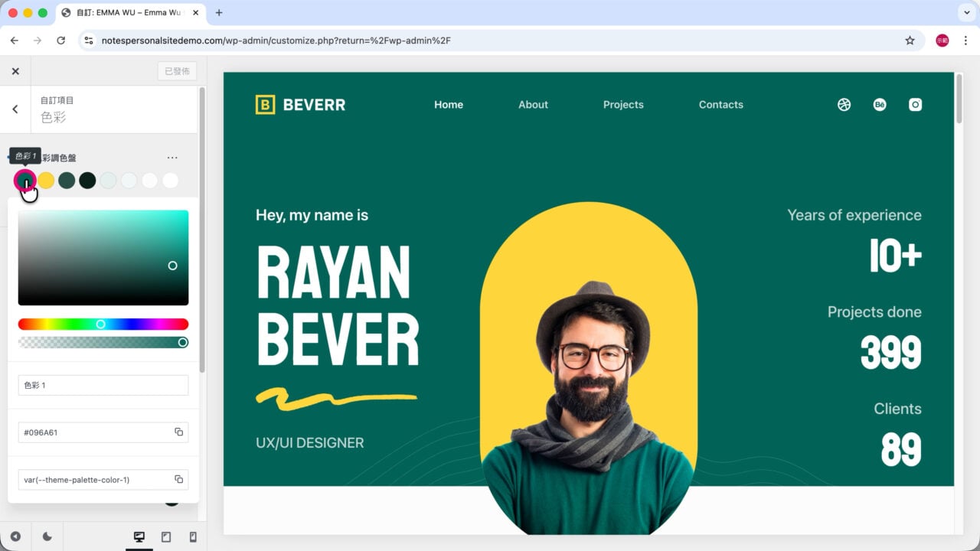Click the Contacts navigation link
This screenshot has width=980, height=551.
point(721,105)
